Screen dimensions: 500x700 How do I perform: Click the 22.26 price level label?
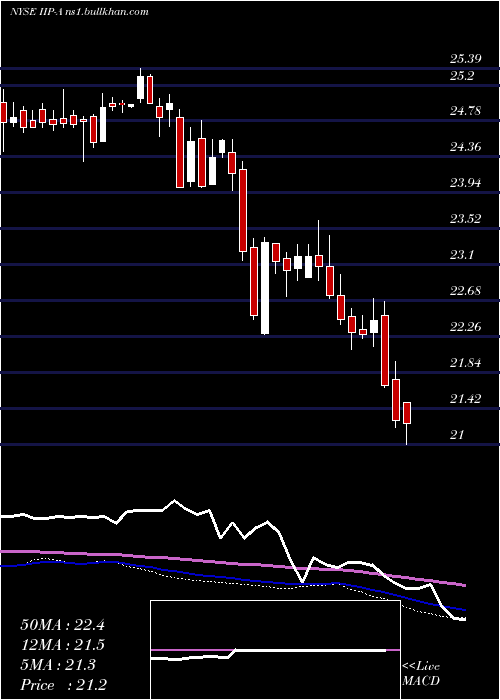tap(465, 327)
